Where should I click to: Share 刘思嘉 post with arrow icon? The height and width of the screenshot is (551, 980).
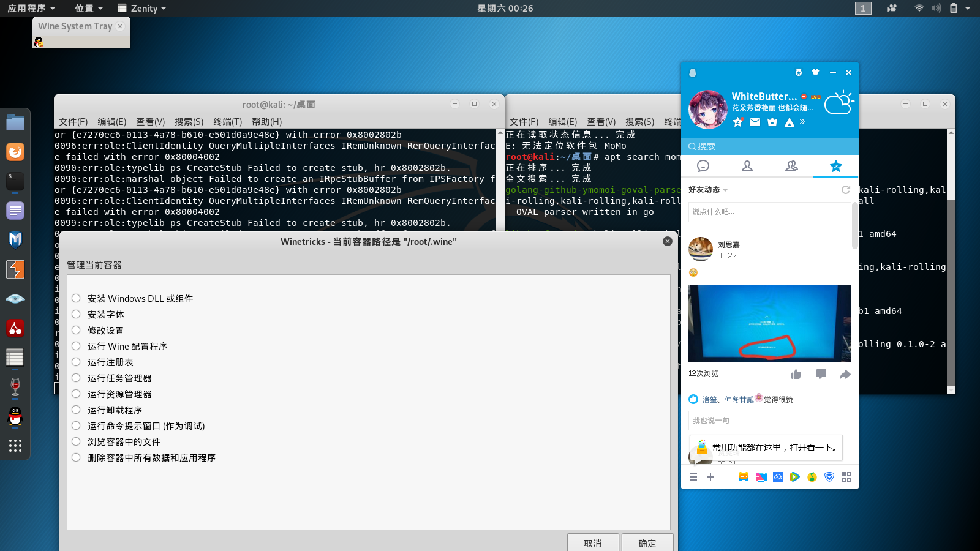[845, 374]
